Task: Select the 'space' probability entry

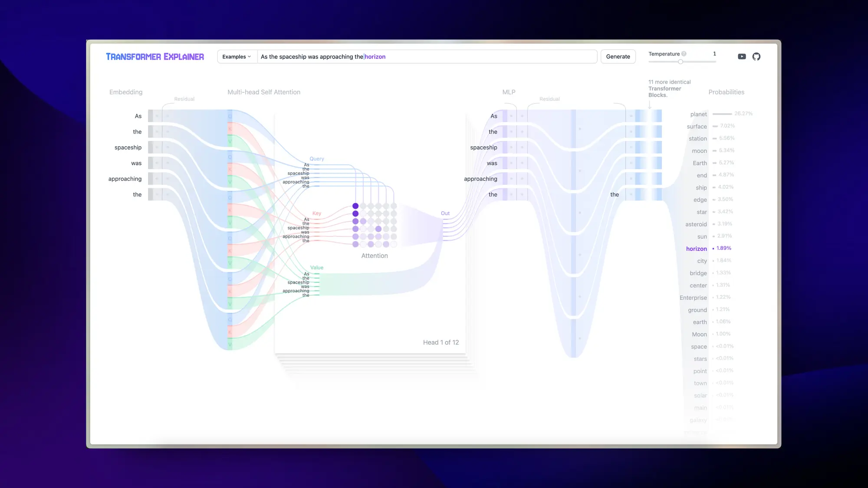Action: 699,347
